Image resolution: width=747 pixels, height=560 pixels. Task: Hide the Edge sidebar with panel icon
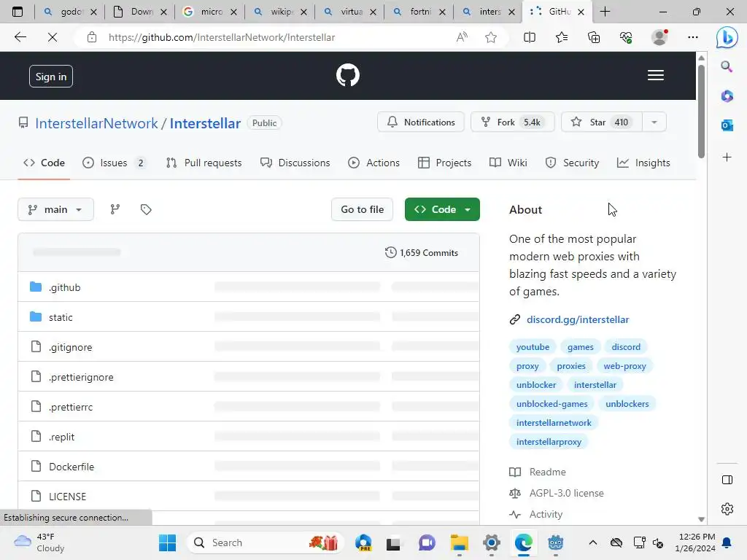(727, 480)
